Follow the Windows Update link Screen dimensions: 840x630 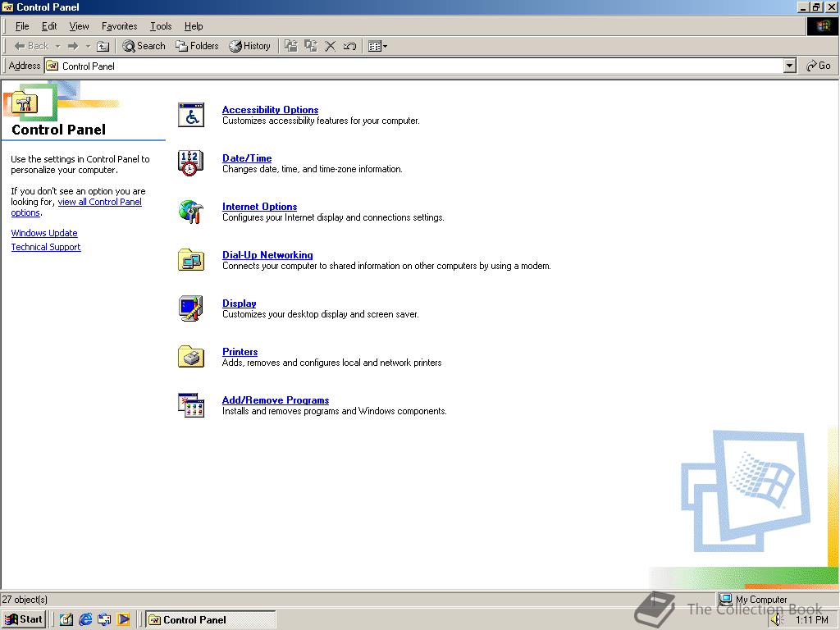point(44,233)
